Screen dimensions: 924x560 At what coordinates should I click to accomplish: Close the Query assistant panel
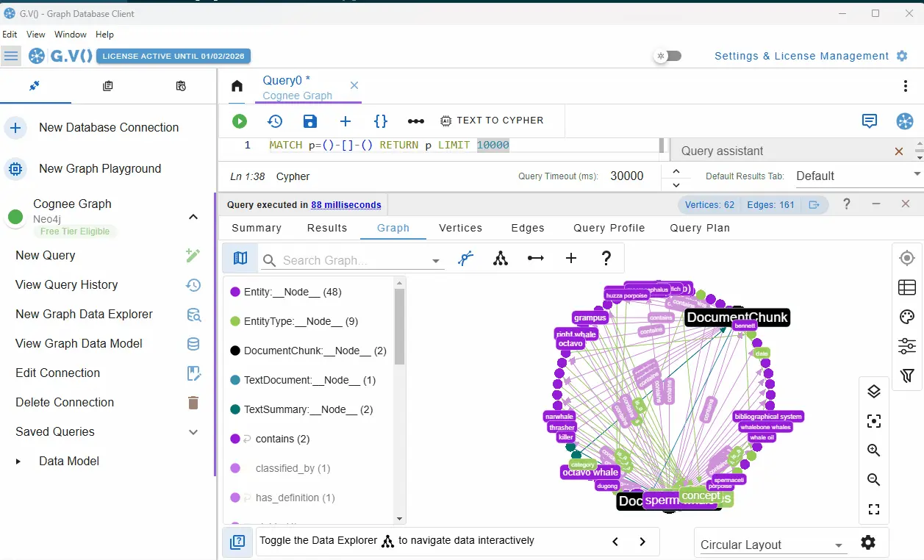point(899,151)
